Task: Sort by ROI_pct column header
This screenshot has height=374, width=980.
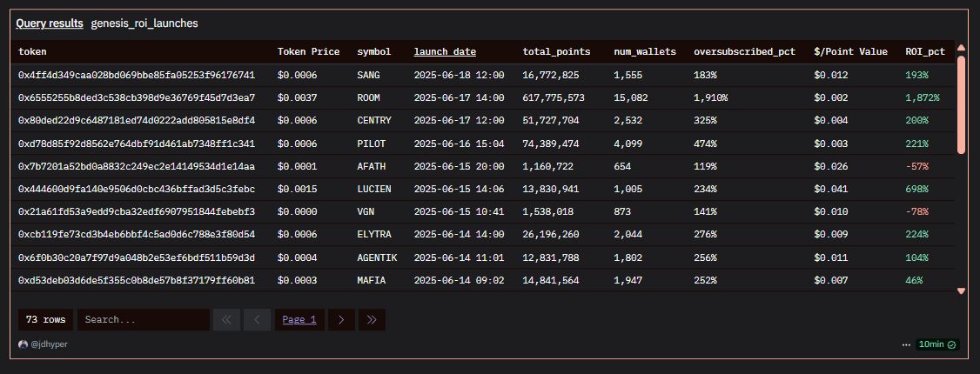Action: pos(925,52)
